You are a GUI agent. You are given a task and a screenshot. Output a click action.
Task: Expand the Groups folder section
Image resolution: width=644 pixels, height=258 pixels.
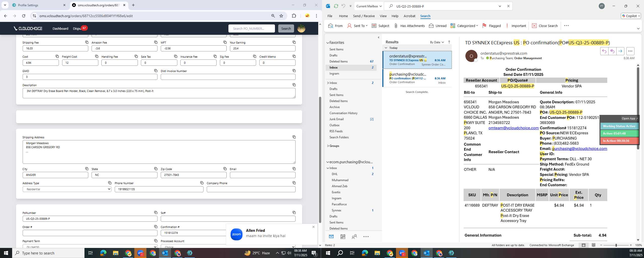(328, 146)
